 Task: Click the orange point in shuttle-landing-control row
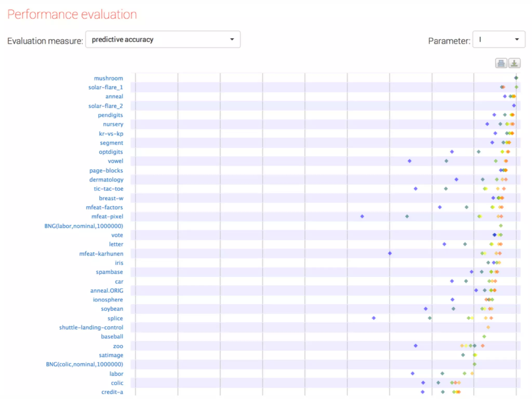pyautogui.click(x=488, y=327)
